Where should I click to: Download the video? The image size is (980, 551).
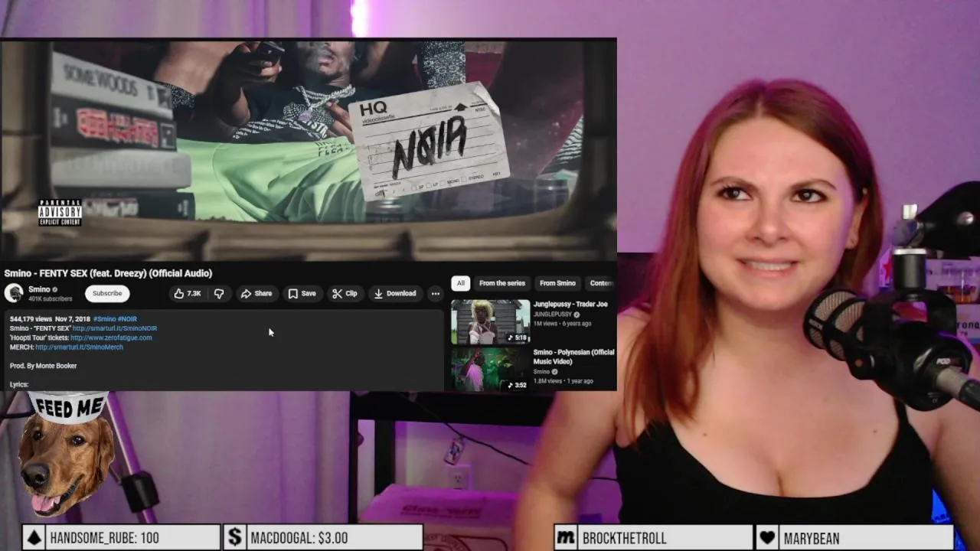395,293
